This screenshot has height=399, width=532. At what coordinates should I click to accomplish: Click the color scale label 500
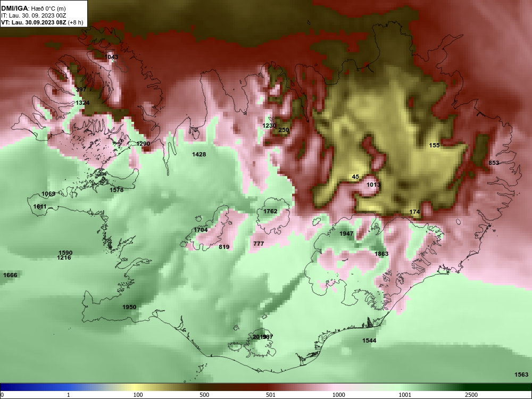(204, 395)
